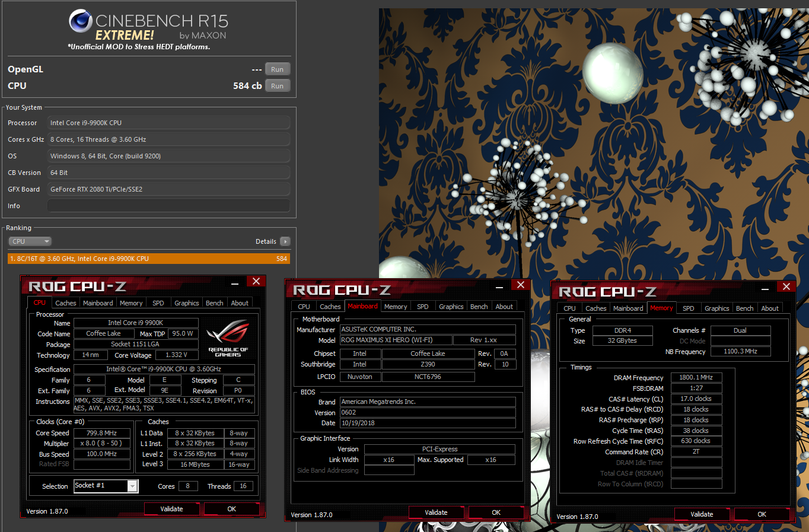Select CPU tab in Memory window

(570, 308)
